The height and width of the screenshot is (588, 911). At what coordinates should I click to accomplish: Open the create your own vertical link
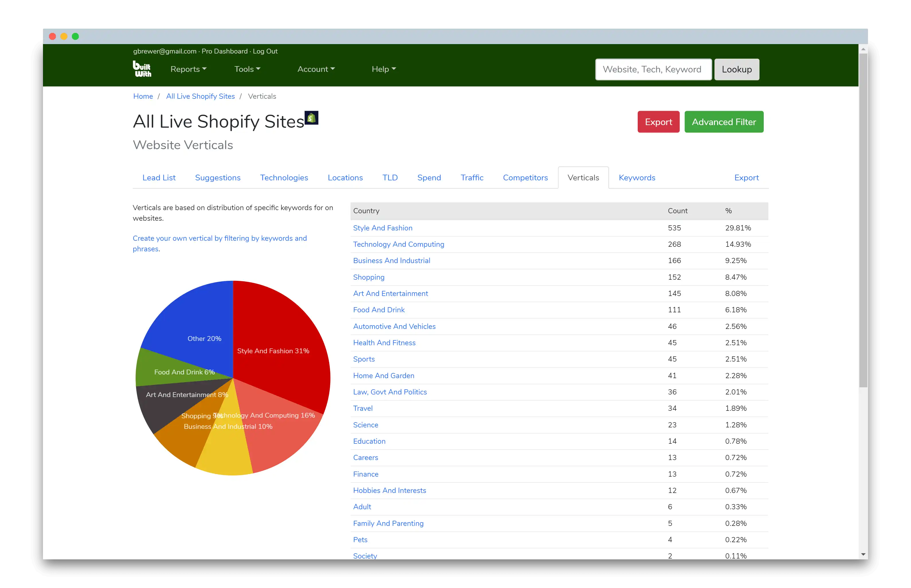click(220, 244)
